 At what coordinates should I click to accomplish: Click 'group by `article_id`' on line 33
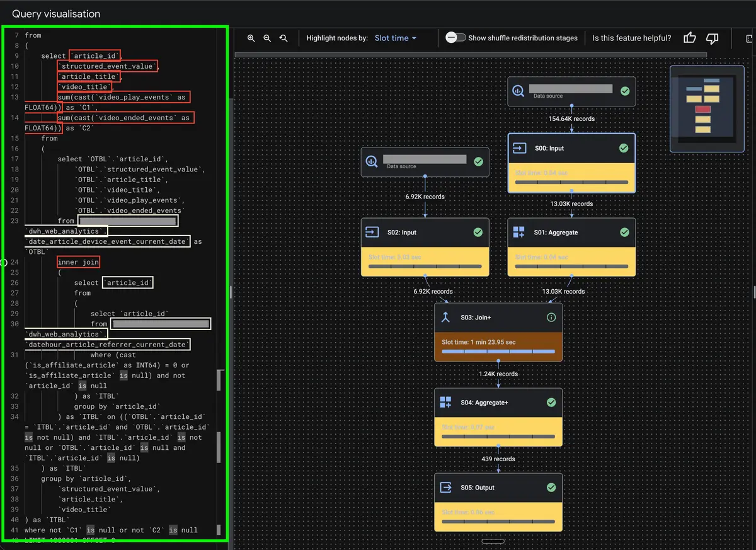point(118,406)
